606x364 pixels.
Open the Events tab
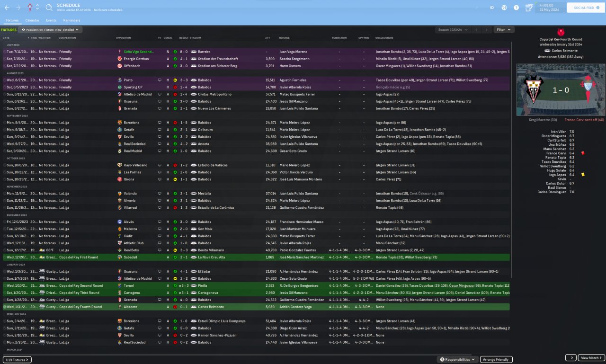point(51,20)
